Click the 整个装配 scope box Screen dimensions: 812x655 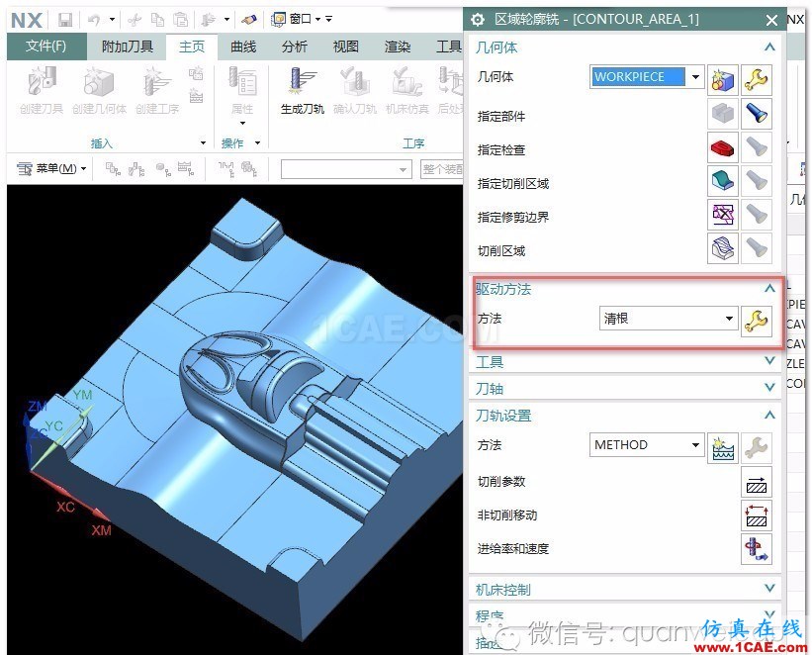(442, 169)
